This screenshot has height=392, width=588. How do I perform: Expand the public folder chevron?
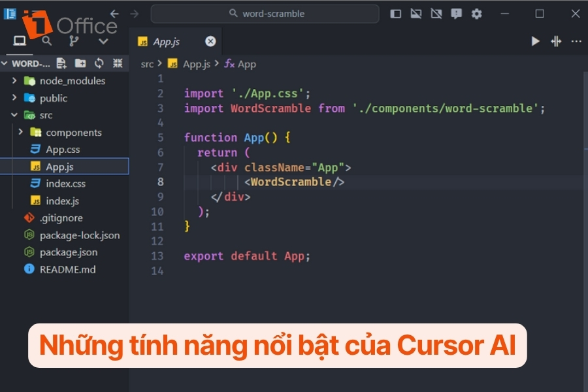point(14,97)
